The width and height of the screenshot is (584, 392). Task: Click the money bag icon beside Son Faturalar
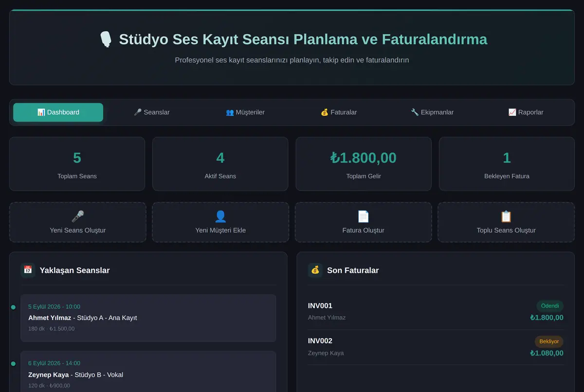315,270
